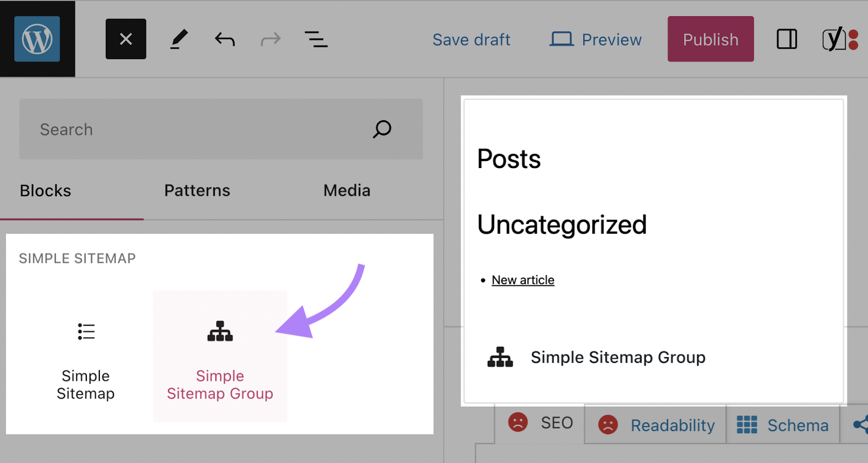Screen dimensions: 868x463
Task: Preview the page
Action: (596, 40)
